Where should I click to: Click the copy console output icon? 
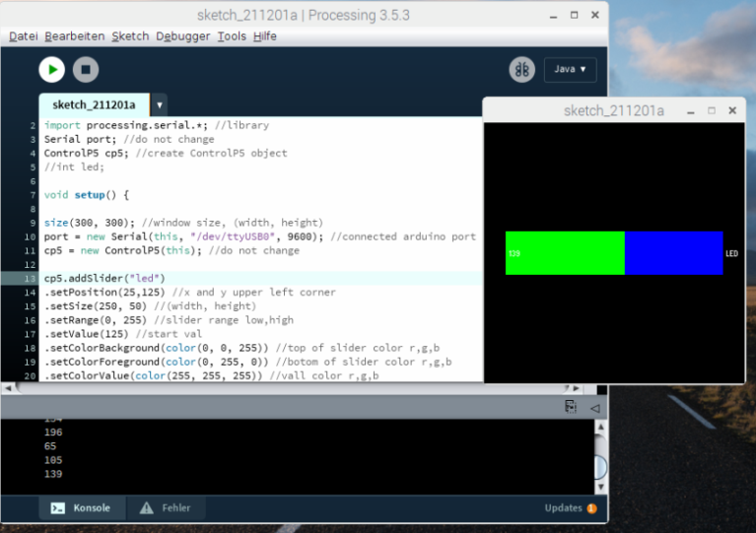pyautogui.click(x=571, y=407)
